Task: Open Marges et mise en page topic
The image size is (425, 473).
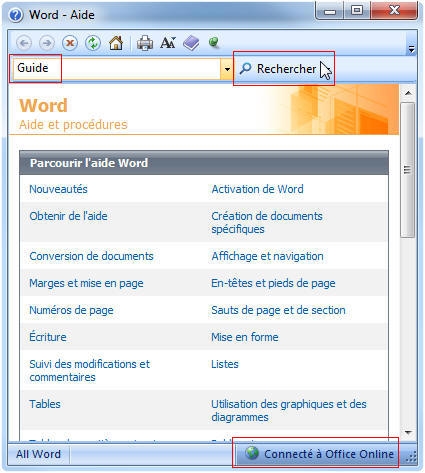Action: (x=86, y=283)
